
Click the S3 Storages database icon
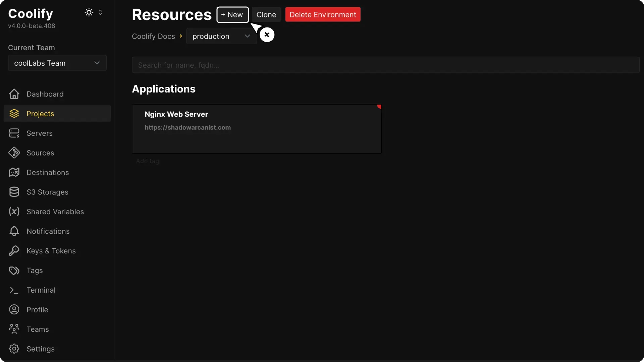tap(13, 192)
